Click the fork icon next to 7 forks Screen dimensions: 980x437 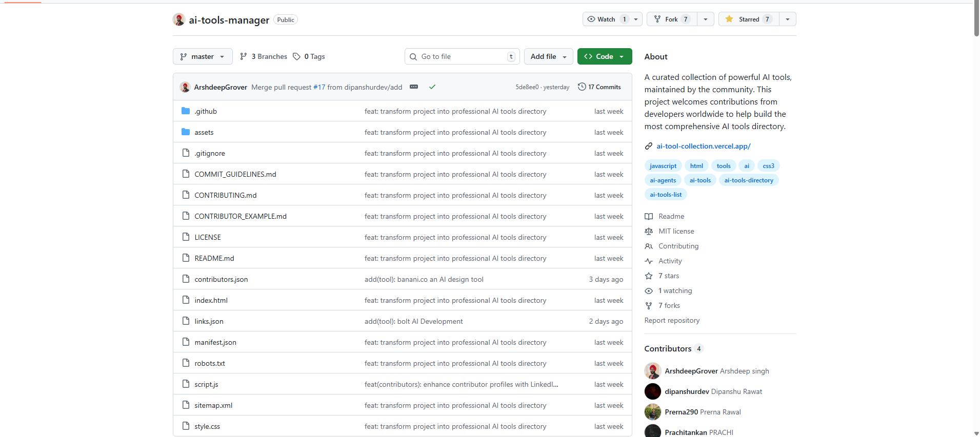(649, 305)
